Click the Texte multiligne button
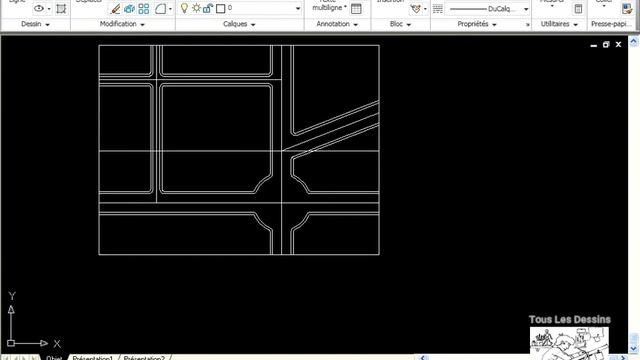 point(329,5)
